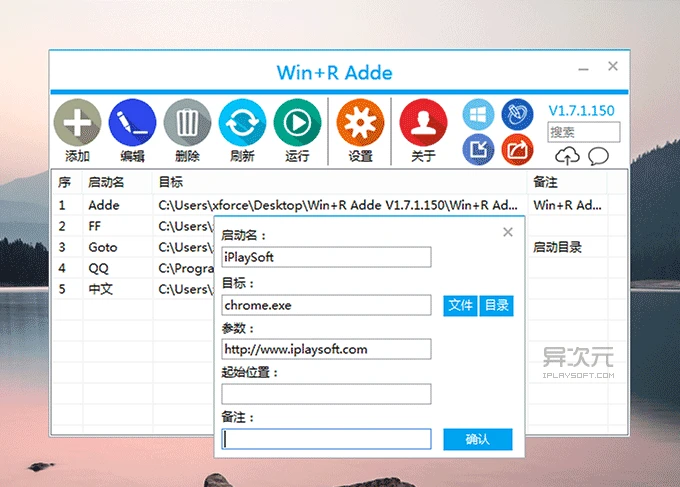Click the blue import arrow icon
This screenshot has width=680, height=487.
pyautogui.click(x=478, y=151)
